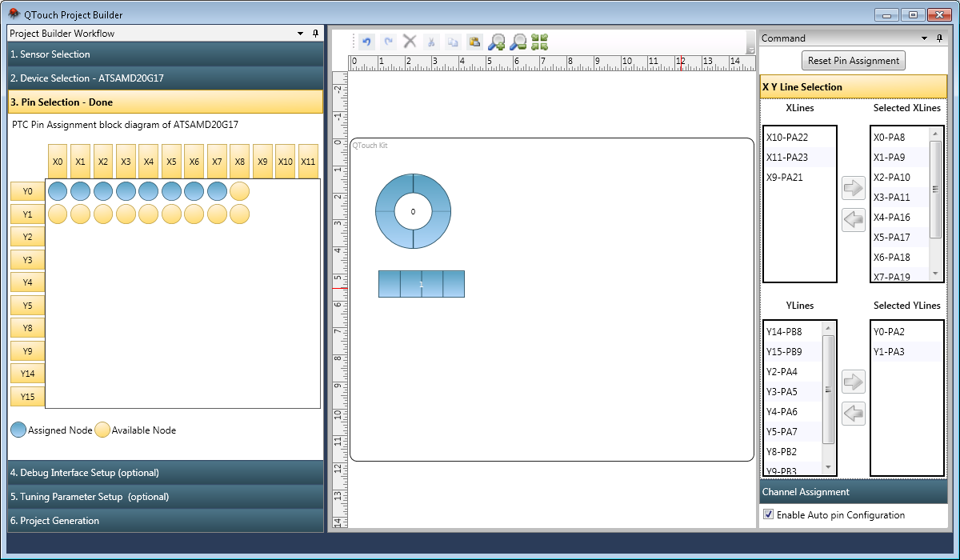Collapse 3. Pin Selection - Done section
Viewport: 960px width, 560px height.
click(x=165, y=102)
